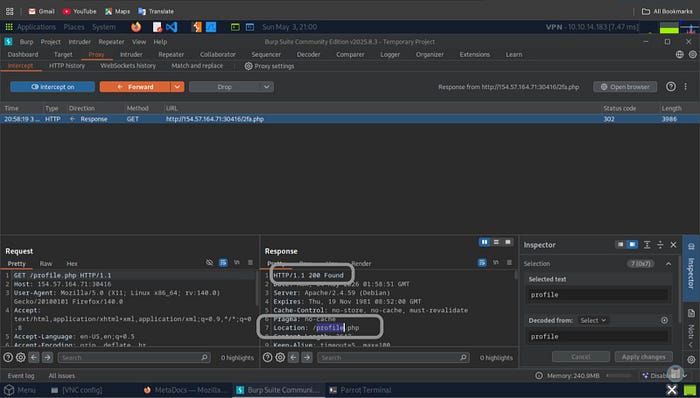Close the Inspector panel
Viewport: 700px width, 398px height.
click(x=673, y=245)
